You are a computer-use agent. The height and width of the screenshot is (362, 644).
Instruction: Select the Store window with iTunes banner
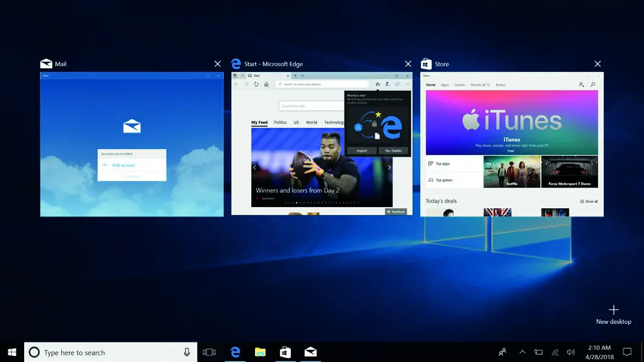[x=512, y=144]
